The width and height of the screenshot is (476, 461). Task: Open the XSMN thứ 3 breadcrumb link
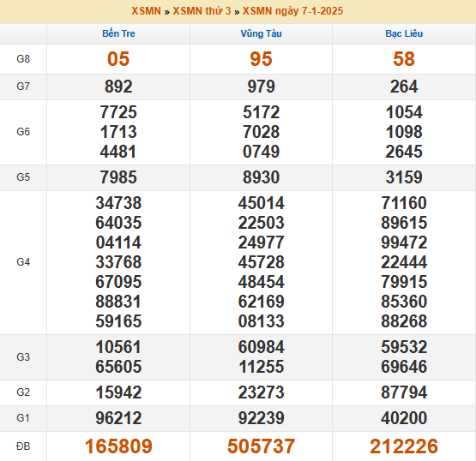(x=202, y=11)
